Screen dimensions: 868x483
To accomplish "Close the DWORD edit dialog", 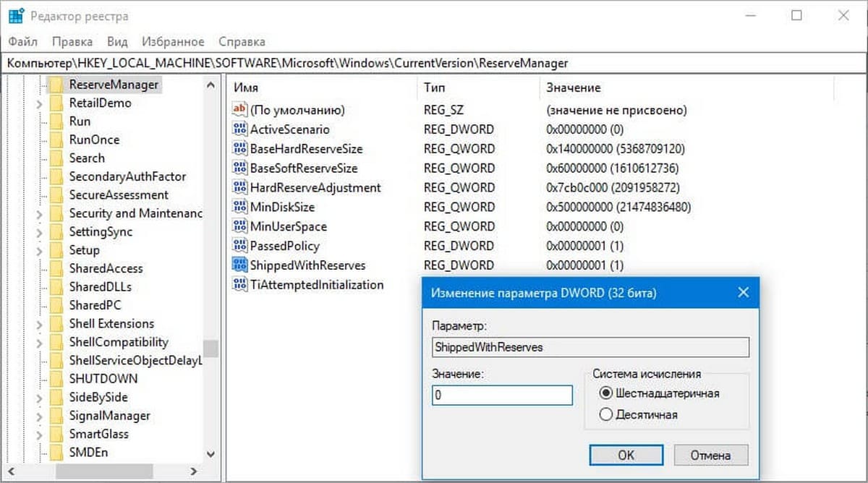I will coord(742,293).
